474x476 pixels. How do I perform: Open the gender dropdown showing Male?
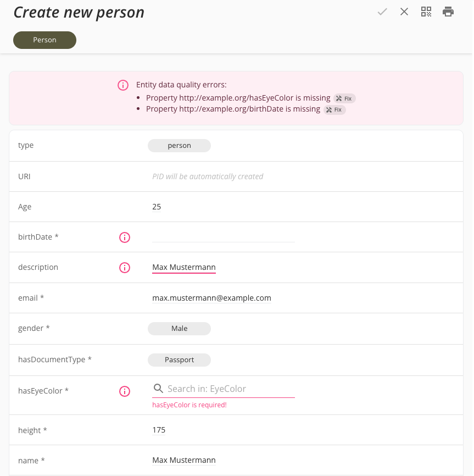pos(179,328)
